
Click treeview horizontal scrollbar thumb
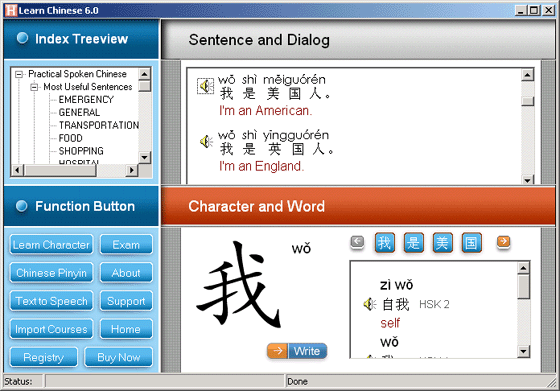60,170
